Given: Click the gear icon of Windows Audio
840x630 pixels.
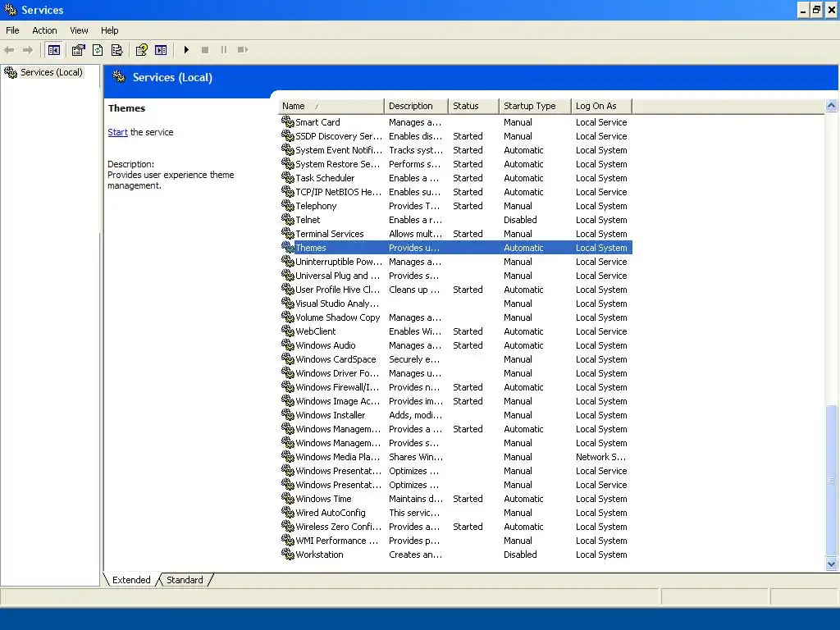Looking at the screenshot, I should [x=288, y=345].
